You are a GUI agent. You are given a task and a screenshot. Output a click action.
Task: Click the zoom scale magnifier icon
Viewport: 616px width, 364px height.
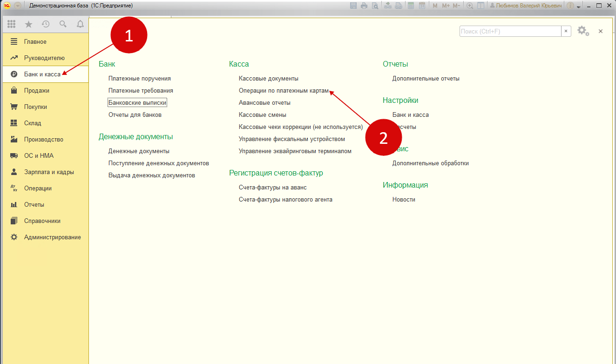click(x=470, y=6)
